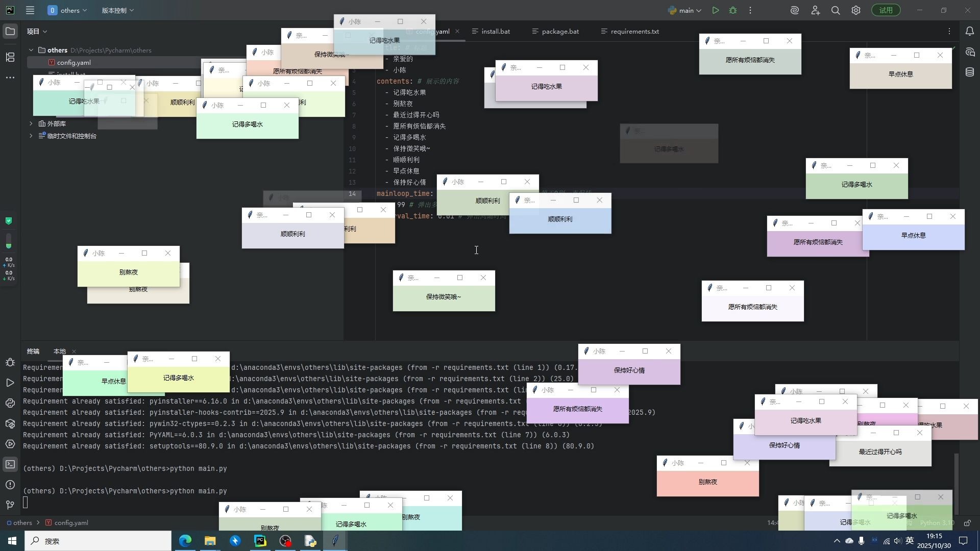
Task: Switch to the requirements.txt editor tab
Action: (634, 31)
